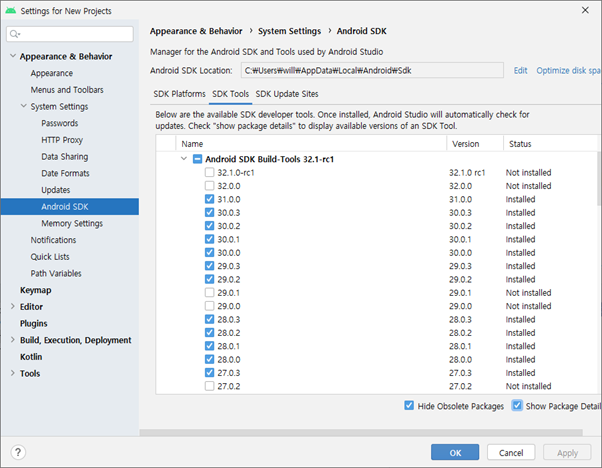602x468 pixels.
Task: Toggle Show Package Details checkbox
Action: click(517, 405)
